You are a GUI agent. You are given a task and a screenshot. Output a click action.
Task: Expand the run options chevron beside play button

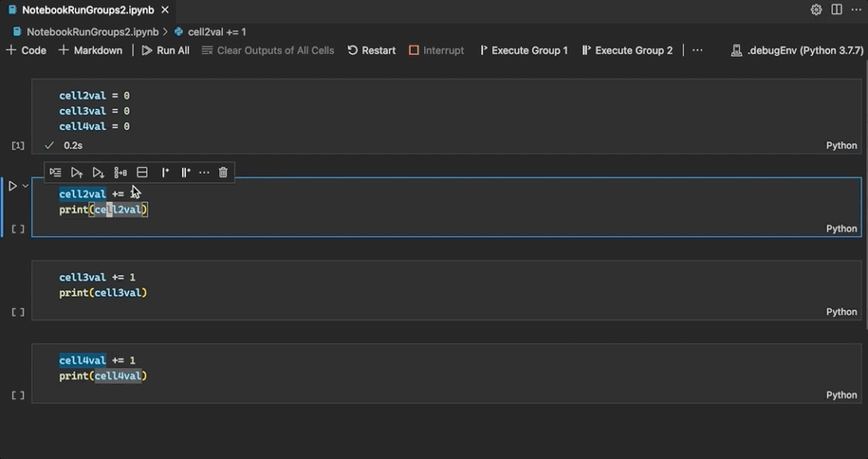tap(26, 186)
